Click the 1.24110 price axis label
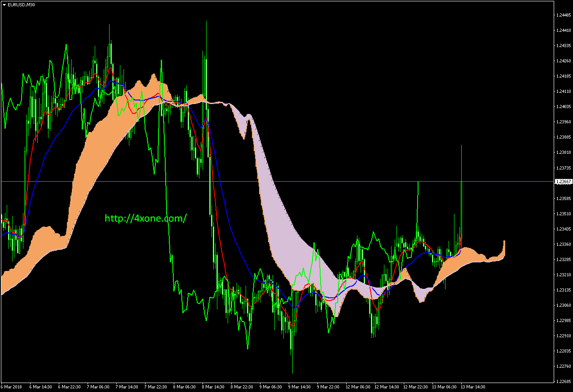 (x=563, y=91)
